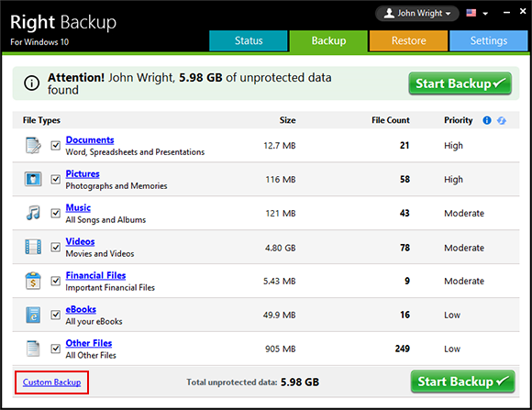This screenshot has width=532, height=410.
Task: Switch to the Status tab
Action: click(x=249, y=40)
